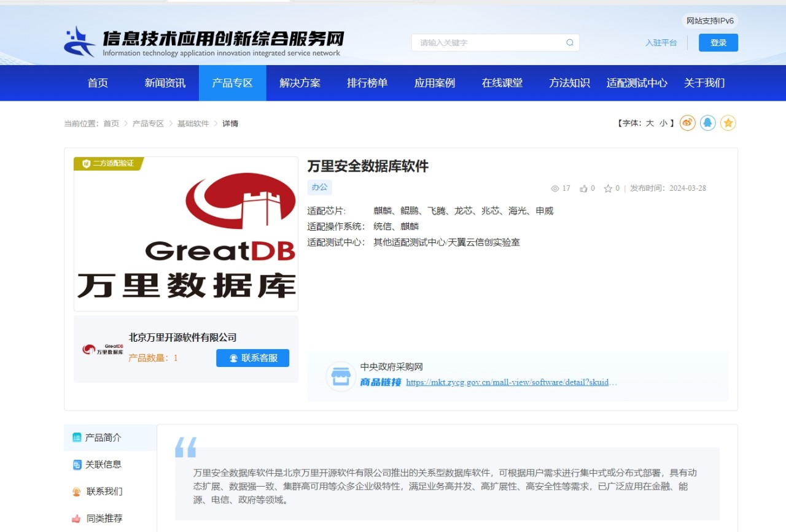The height and width of the screenshot is (532, 786).
Task: Click the 同类推荐 thumbs-up icon
Action: (x=77, y=519)
